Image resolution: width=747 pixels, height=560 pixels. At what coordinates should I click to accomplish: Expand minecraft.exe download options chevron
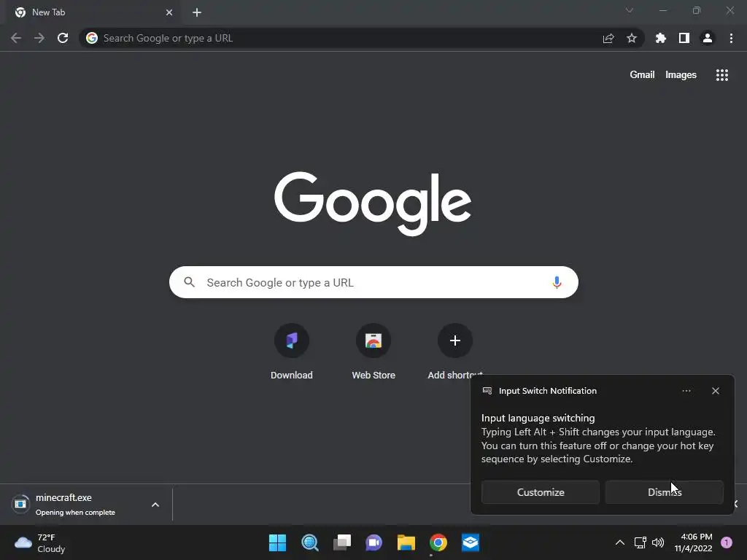155,505
